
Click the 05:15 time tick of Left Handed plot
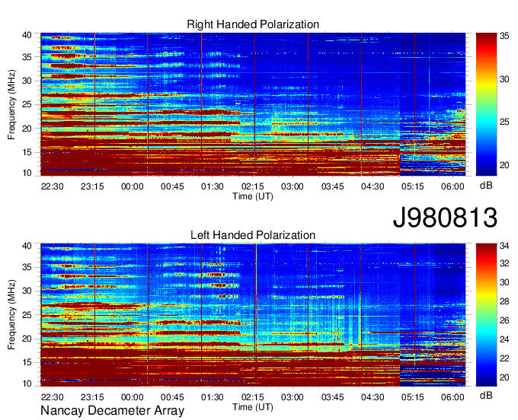(x=413, y=397)
